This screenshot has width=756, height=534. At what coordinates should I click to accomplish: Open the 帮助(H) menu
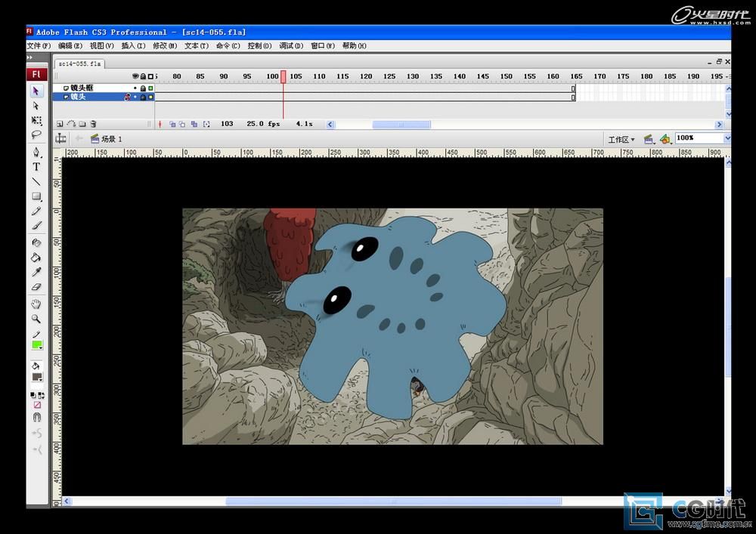(355, 46)
